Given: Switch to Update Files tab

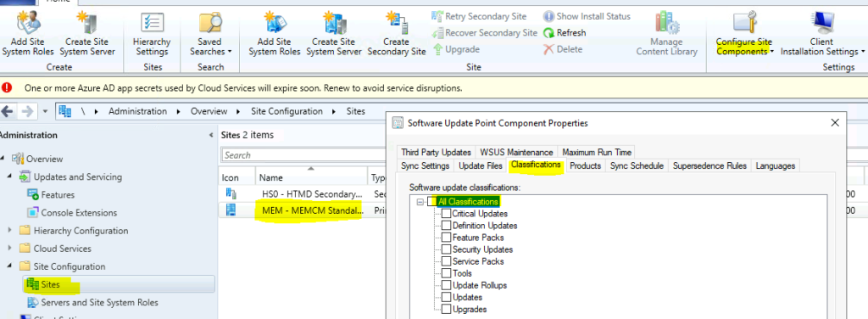Looking at the screenshot, I should [481, 165].
